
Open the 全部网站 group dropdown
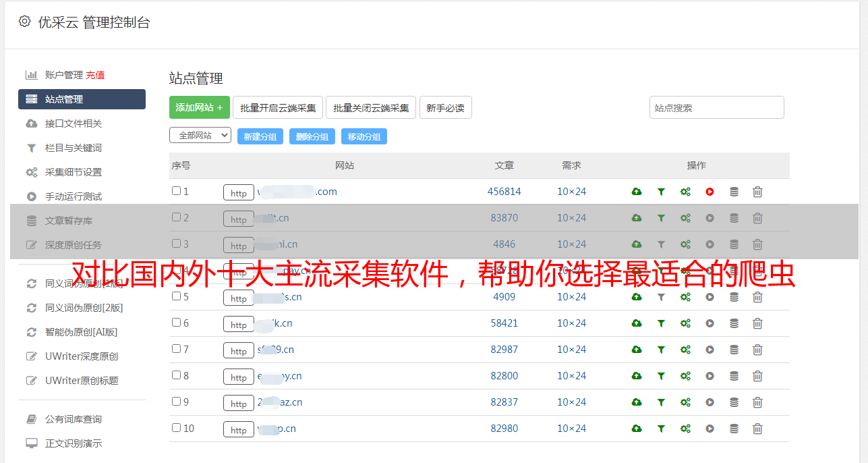click(x=200, y=136)
